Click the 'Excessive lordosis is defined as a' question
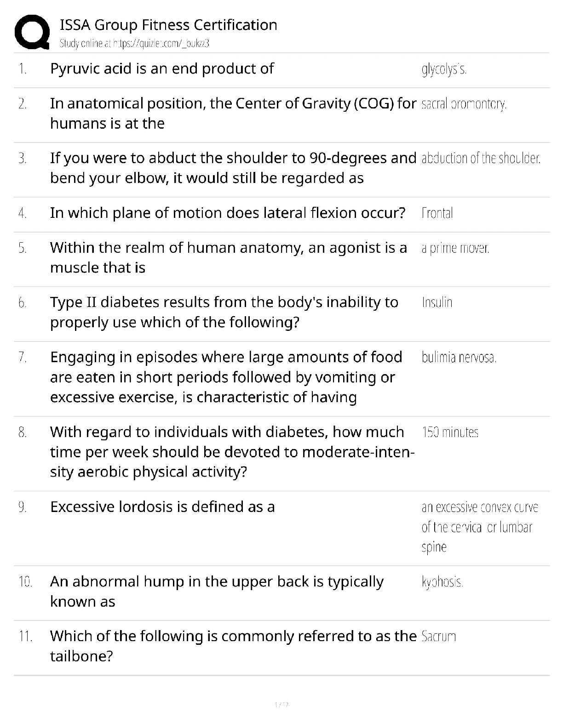This screenshot has height=728, width=563. pyautogui.click(x=162, y=507)
